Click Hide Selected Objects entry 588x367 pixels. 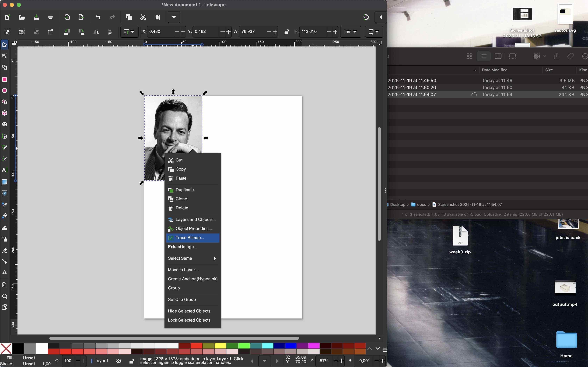click(x=189, y=311)
